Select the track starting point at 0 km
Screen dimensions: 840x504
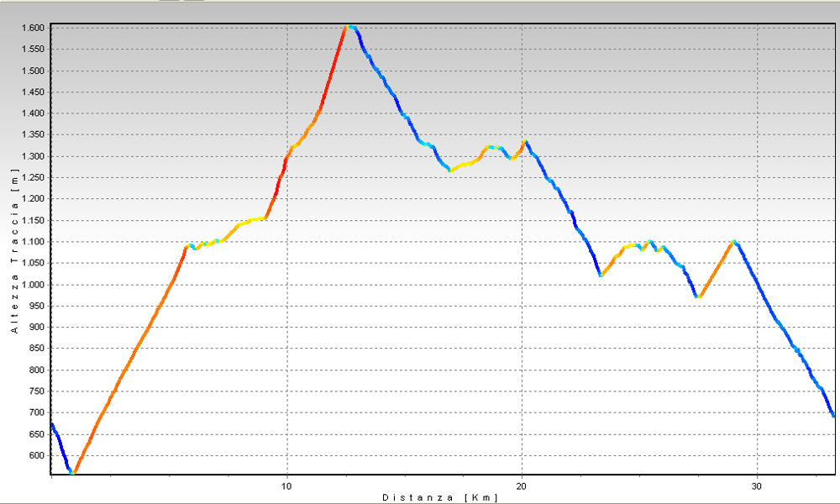(52, 424)
